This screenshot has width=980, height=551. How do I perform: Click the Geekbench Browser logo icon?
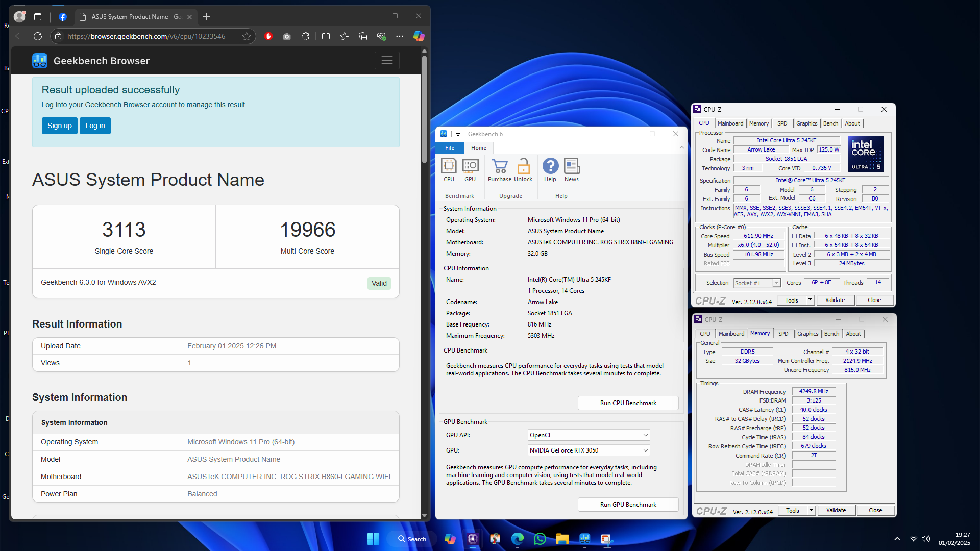point(40,61)
